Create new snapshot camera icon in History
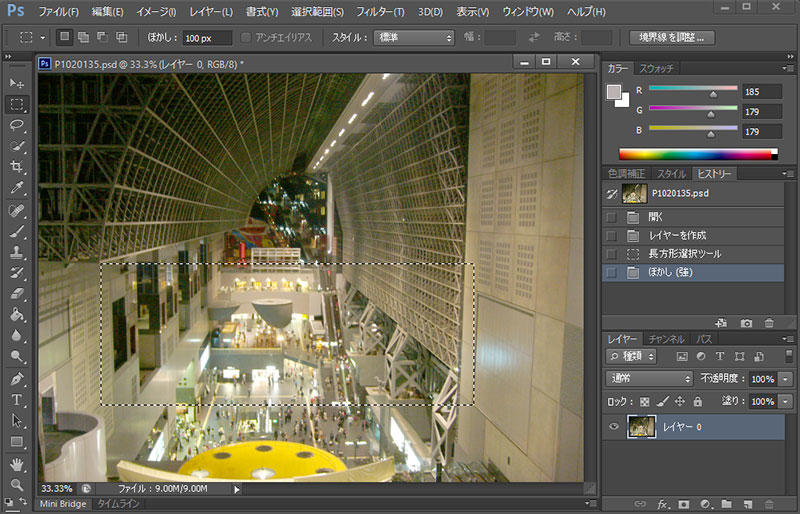This screenshot has height=514, width=800. point(746,323)
